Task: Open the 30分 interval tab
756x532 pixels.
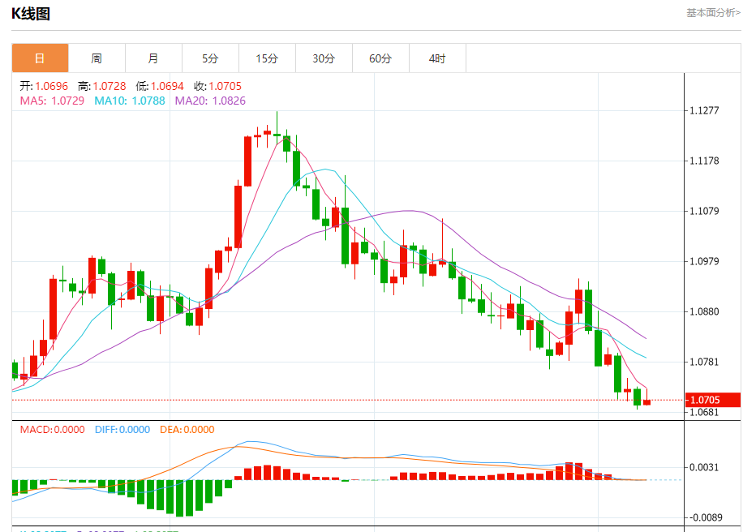Action: [x=324, y=58]
